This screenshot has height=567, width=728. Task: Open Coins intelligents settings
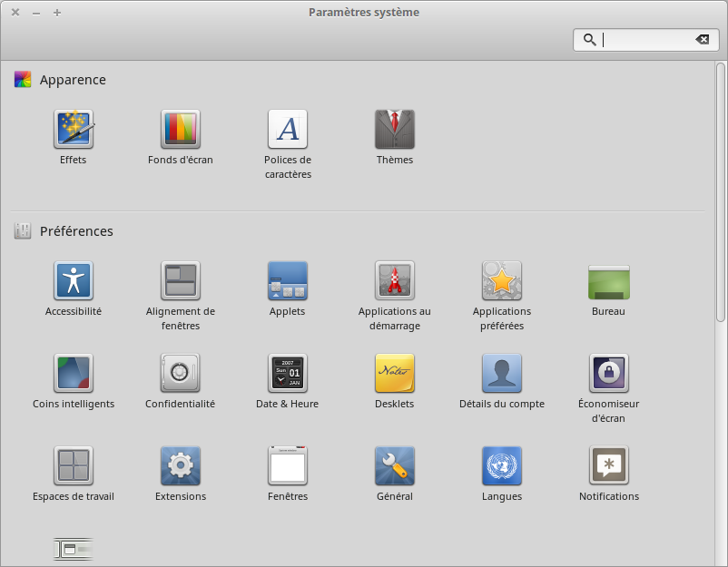click(74, 374)
